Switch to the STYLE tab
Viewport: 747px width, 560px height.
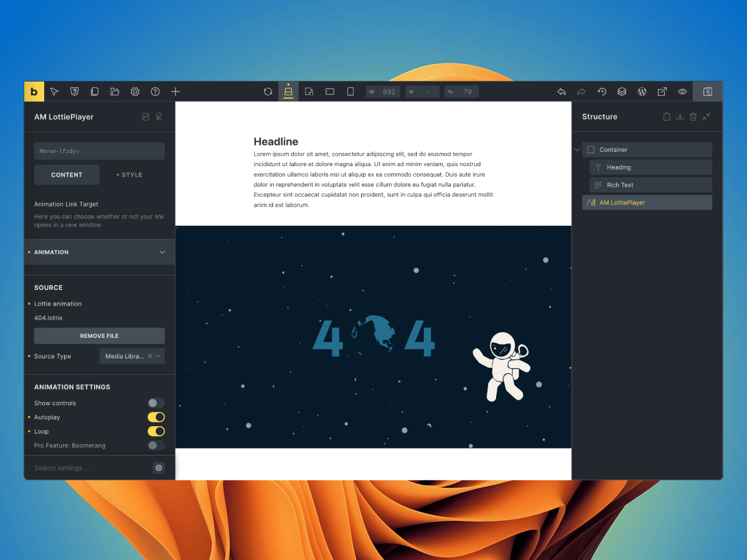pyautogui.click(x=129, y=175)
